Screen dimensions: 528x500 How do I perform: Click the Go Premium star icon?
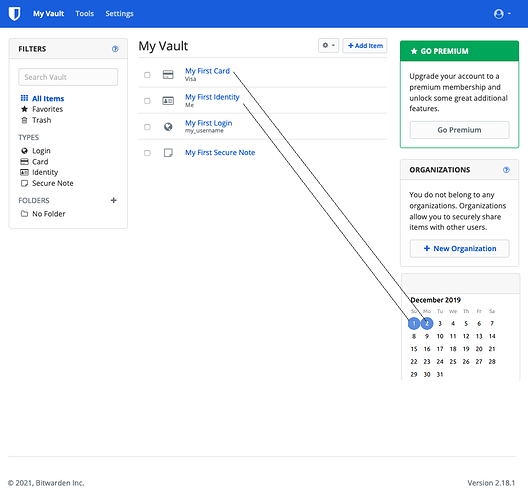click(414, 51)
